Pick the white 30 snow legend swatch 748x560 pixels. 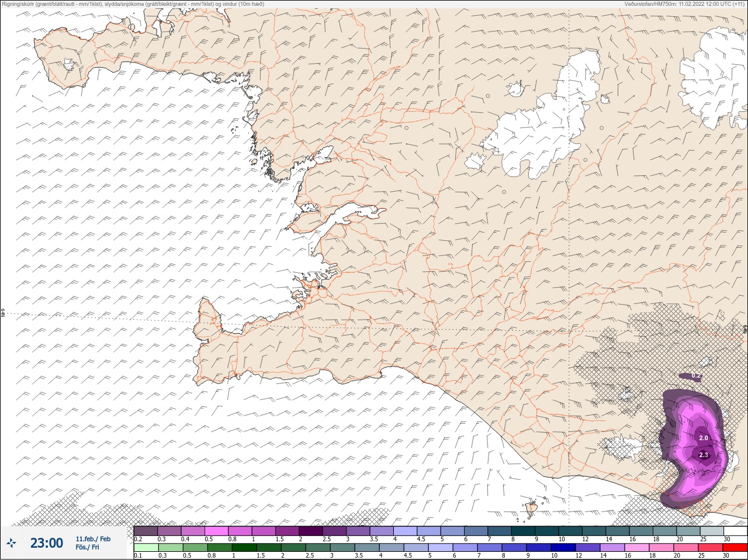point(735,531)
